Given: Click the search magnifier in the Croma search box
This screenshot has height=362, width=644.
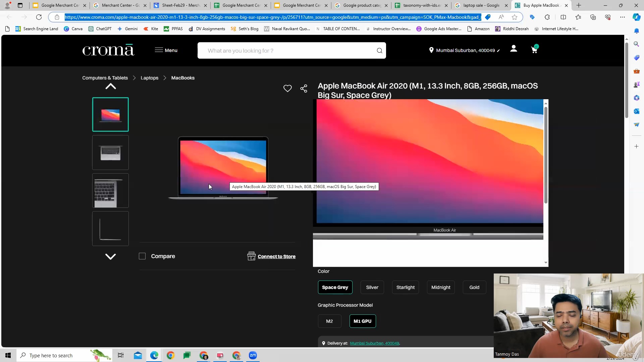Looking at the screenshot, I should [x=379, y=51].
